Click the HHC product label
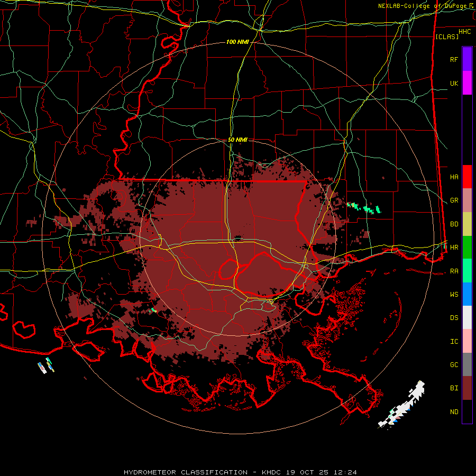 point(464,32)
